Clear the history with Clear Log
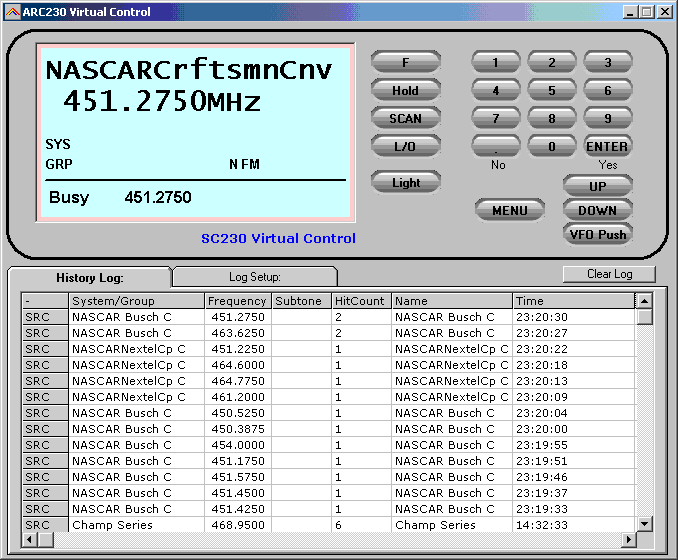Screen dimensions: 678x560 point(609,274)
